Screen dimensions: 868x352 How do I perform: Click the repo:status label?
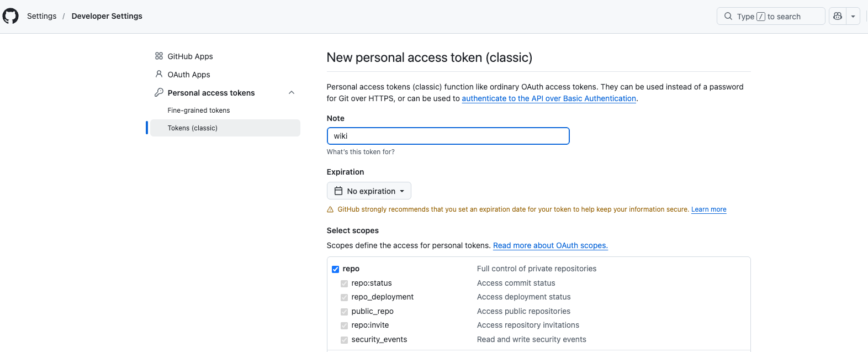click(x=372, y=283)
